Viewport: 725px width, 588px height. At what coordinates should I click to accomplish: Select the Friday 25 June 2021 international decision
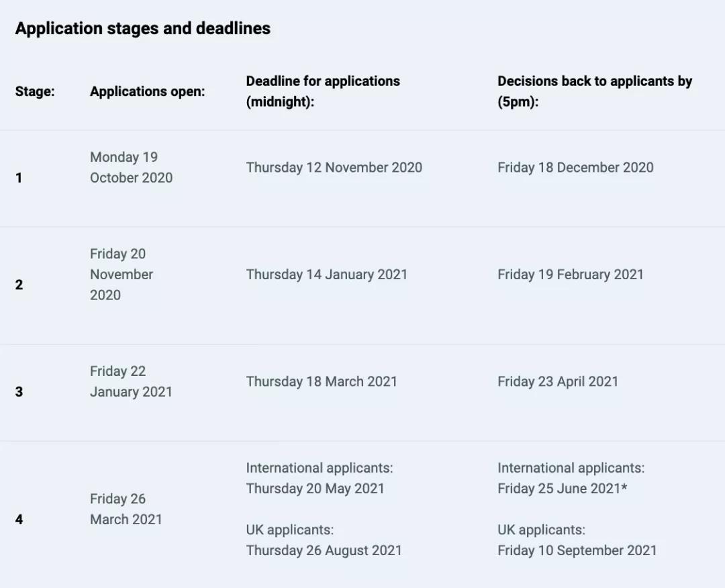pyautogui.click(x=563, y=489)
